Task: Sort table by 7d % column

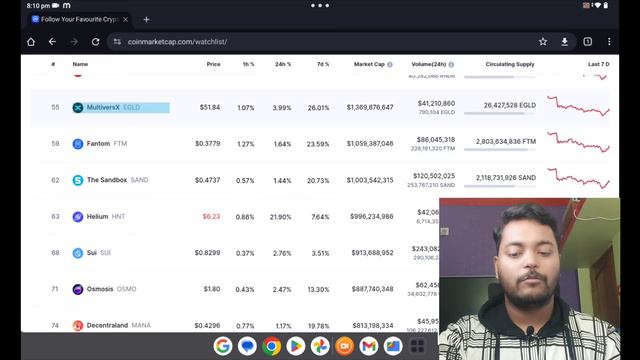Action: (322, 64)
